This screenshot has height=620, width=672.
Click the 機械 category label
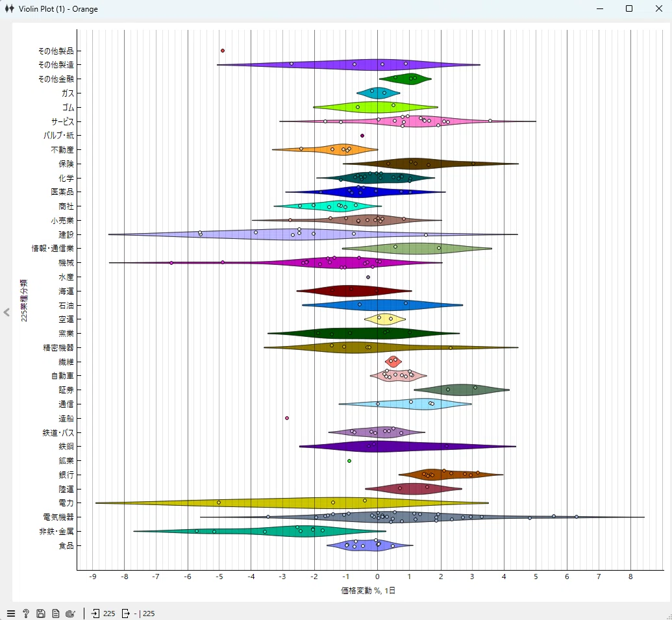(x=66, y=263)
